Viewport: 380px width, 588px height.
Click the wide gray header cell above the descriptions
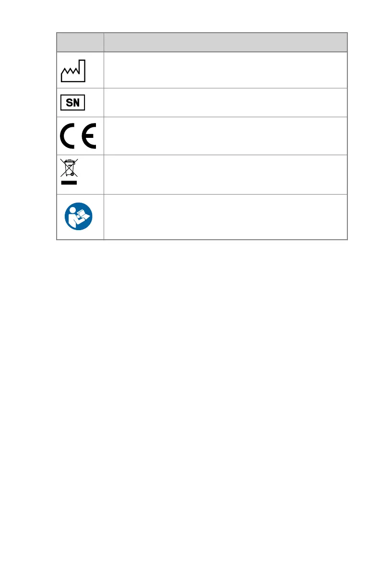[x=226, y=42]
